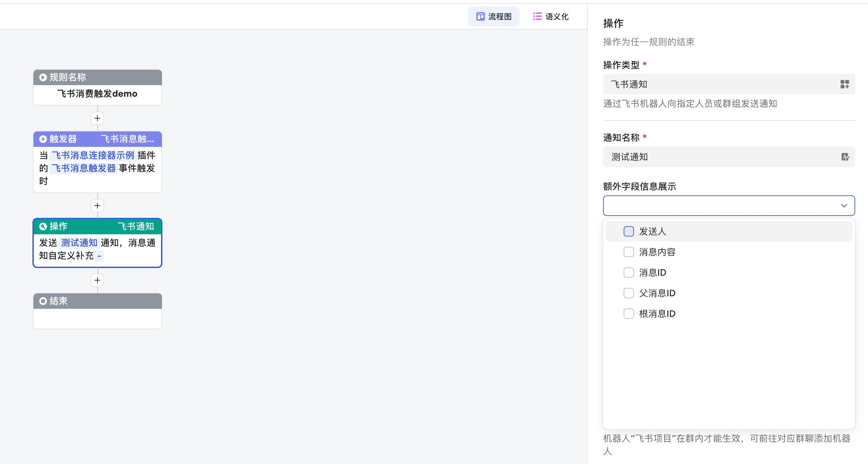Image resolution: width=868 pixels, height=464 pixels.
Task: Click the lightning icon in 触发器 header
Action: 43,139
